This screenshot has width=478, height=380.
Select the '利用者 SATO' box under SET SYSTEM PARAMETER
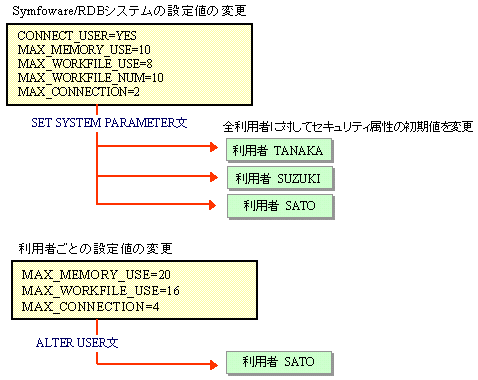coord(280,206)
